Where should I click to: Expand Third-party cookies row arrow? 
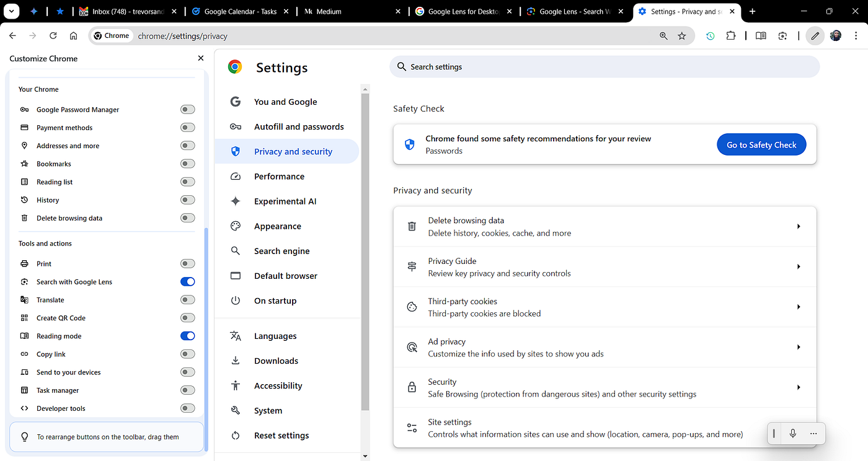(x=799, y=307)
